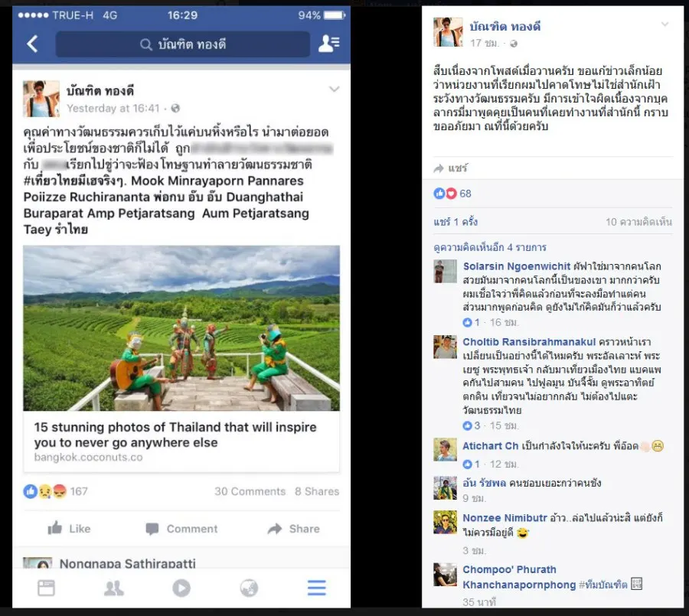Viewport: 689px width, 616px height.
Task: Click the Share arrow button
Action: 293,529
